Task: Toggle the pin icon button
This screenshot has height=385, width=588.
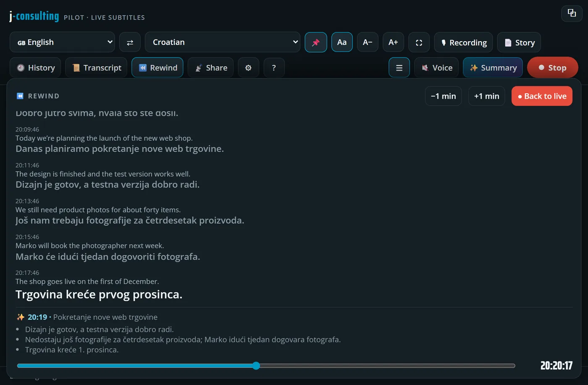Action: click(x=316, y=42)
